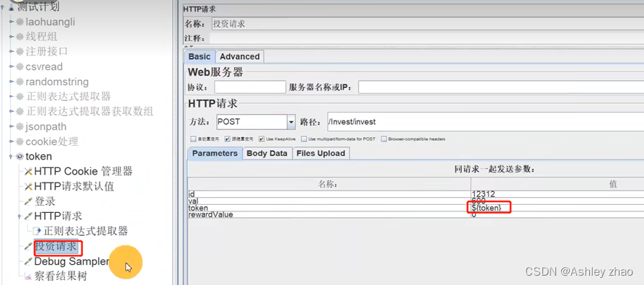
Task: Expand the jsonpath tree node
Action: tap(11, 127)
